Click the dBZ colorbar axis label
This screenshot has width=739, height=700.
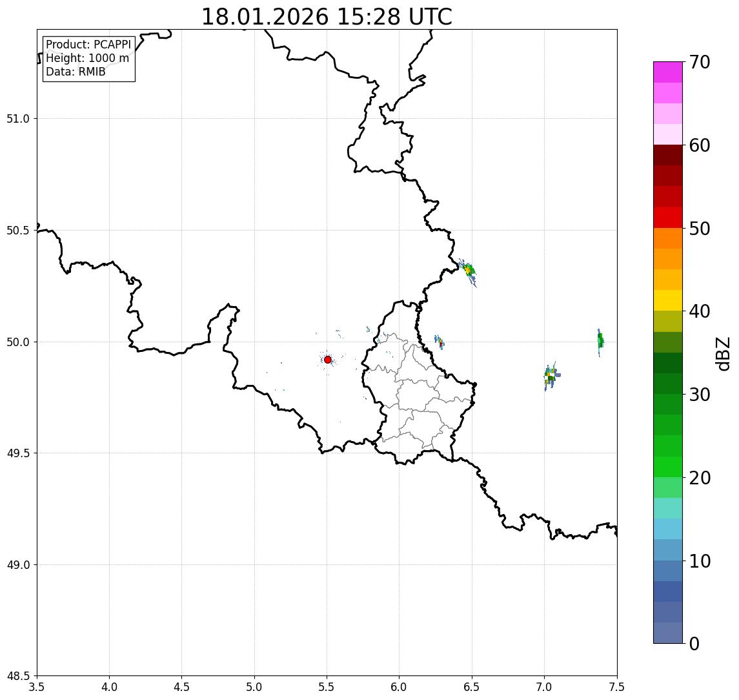[722, 354]
